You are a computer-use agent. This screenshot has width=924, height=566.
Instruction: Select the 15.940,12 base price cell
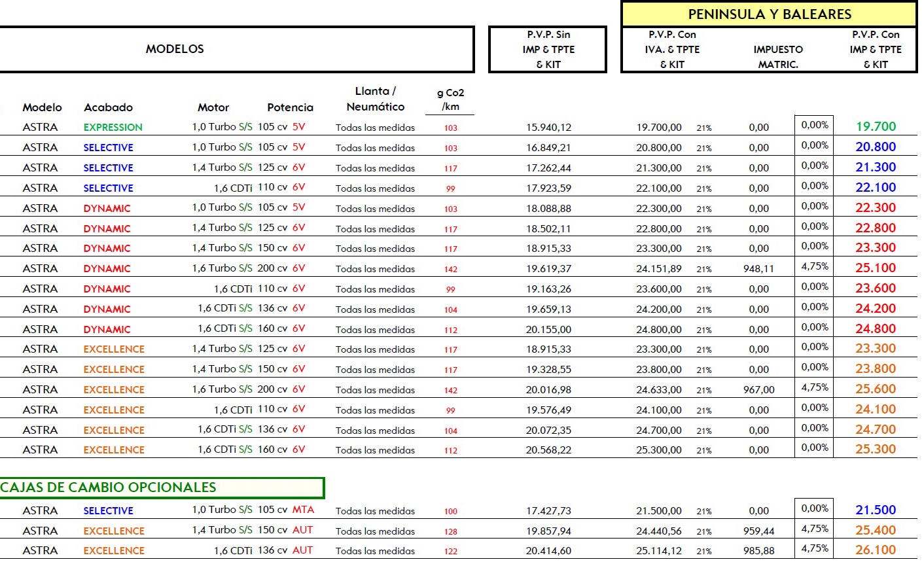(548, 128)
